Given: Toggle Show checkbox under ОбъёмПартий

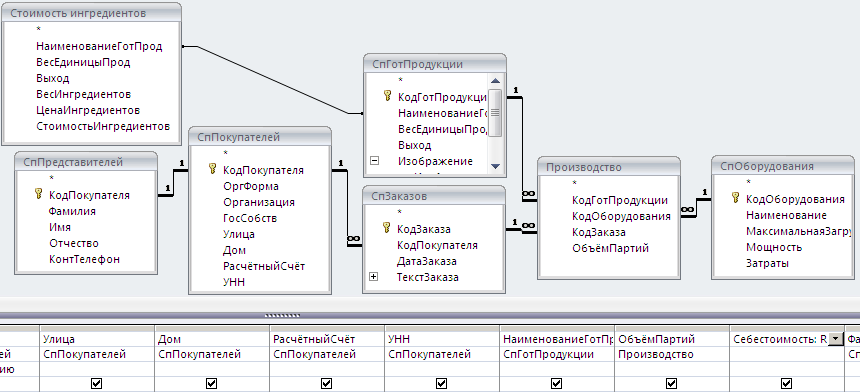Looking at the screenshot, I should (671, 384).
